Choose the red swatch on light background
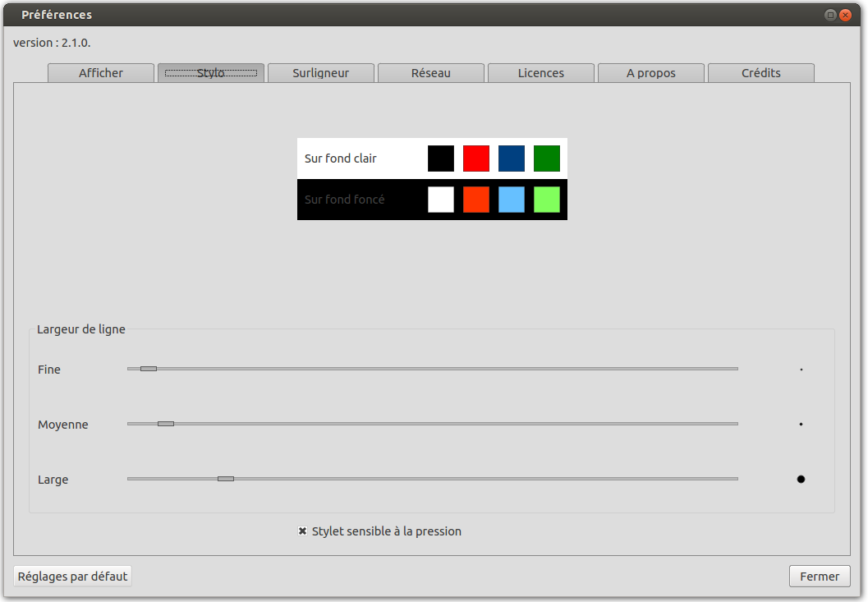Screen dimensions: 868x602 click(476, 159)
